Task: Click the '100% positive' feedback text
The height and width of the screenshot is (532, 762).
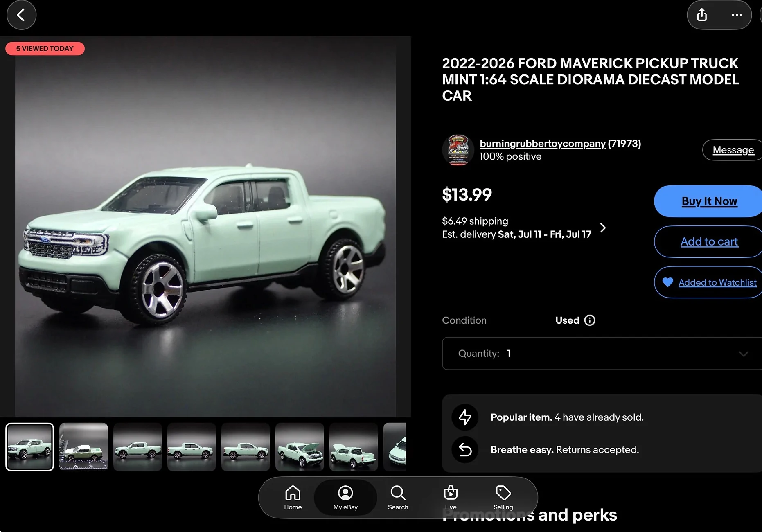Action: [510, 157]
